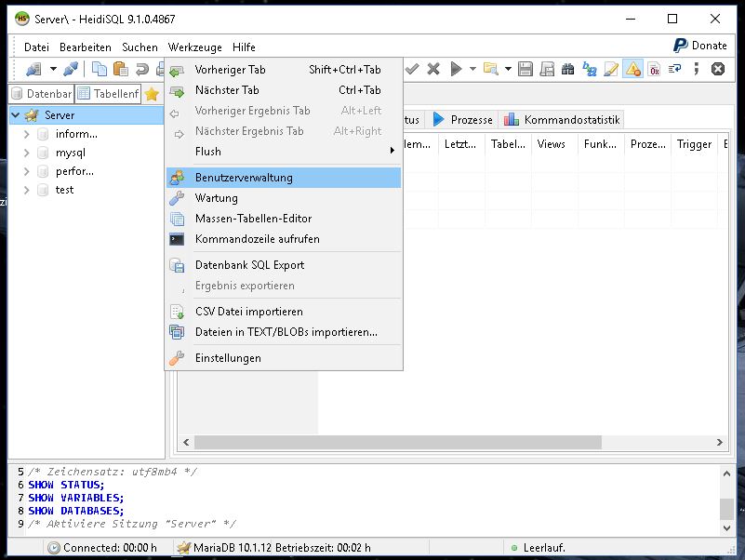745x560 pixels.
Task: Click the semicolon delimiter icon
Action: pyautogui.click(x=696, y=70)
